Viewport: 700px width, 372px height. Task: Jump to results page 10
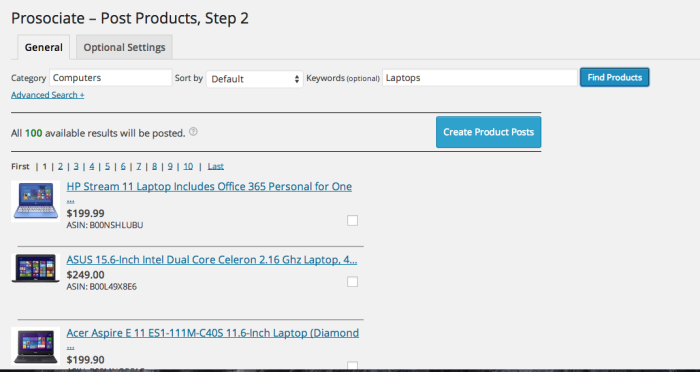tap(188, 166)
